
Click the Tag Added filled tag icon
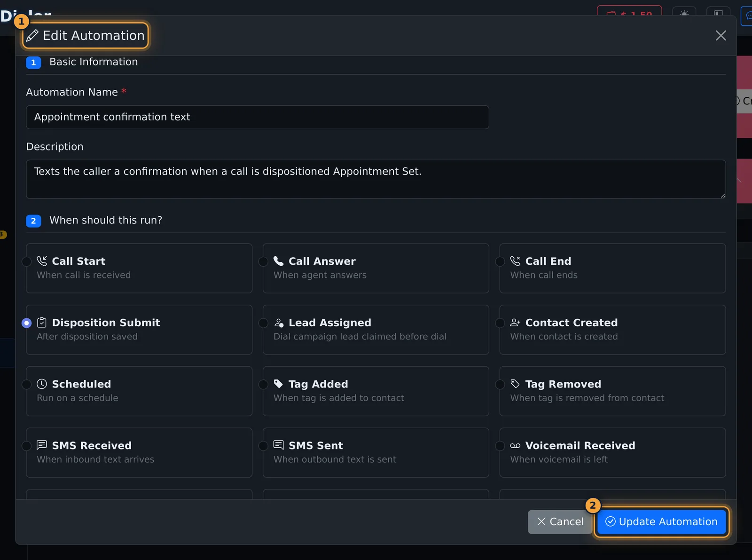[x=279, y=384]
